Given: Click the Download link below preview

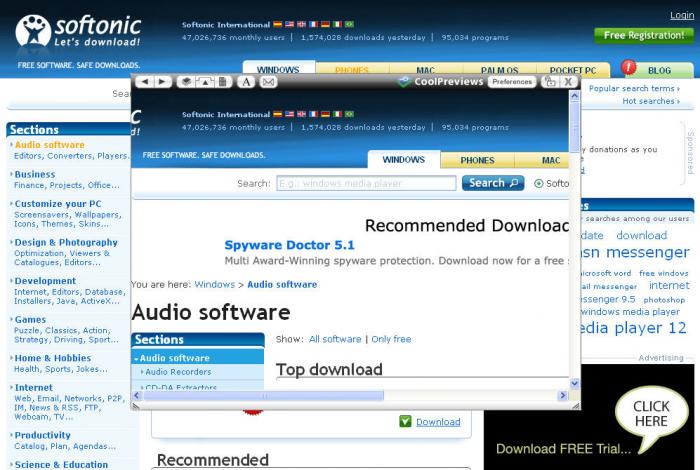Looking at the screenshot, I should click(438, 422).
